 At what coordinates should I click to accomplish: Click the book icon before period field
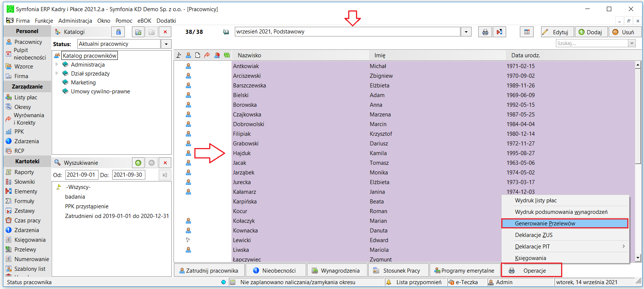(x=226, y=32)
